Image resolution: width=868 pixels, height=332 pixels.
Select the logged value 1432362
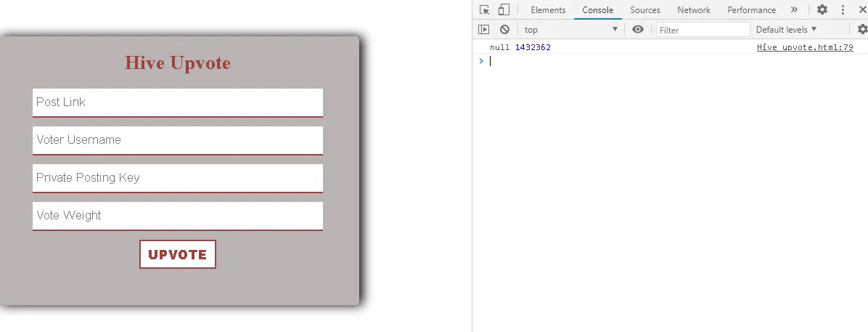[533, 48]
